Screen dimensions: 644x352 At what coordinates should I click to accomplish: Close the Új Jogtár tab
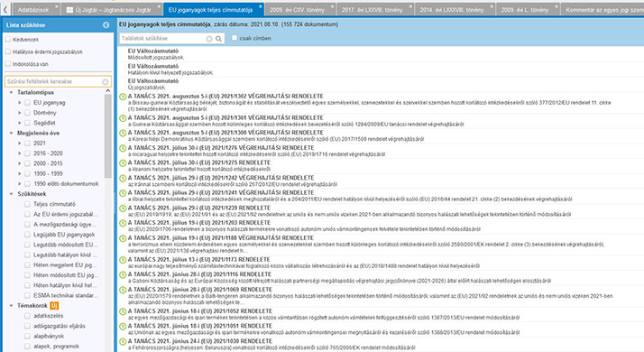pyautogui.click(x=159, y=6)
